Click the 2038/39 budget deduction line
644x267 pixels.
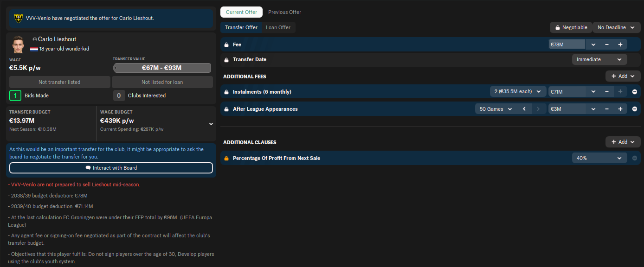(x=47, y=196)
